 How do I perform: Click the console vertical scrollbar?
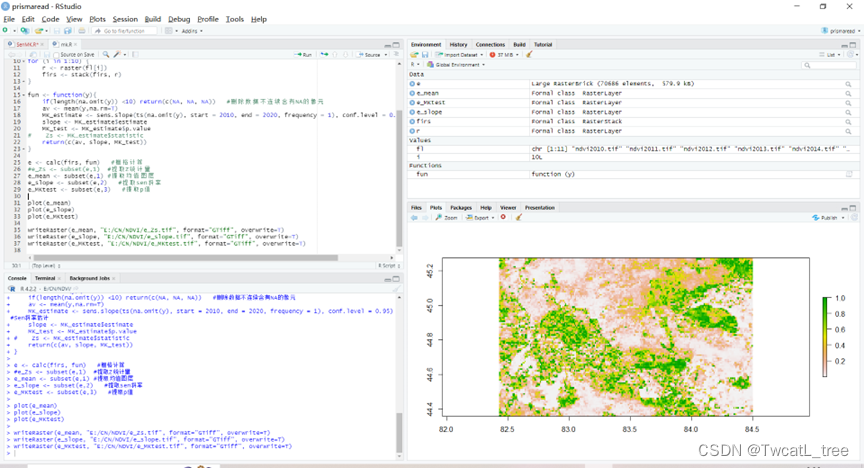[x=399, y=432]
